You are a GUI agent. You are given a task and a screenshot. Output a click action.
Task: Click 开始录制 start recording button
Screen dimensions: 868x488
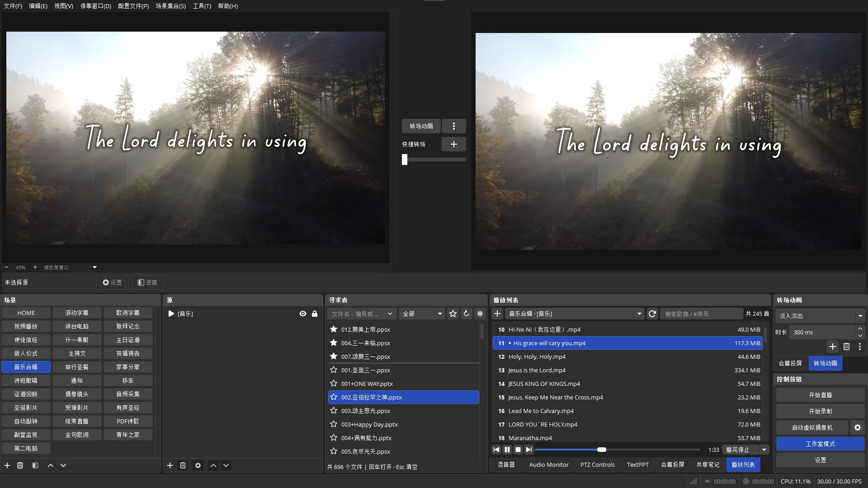(820, 411)
